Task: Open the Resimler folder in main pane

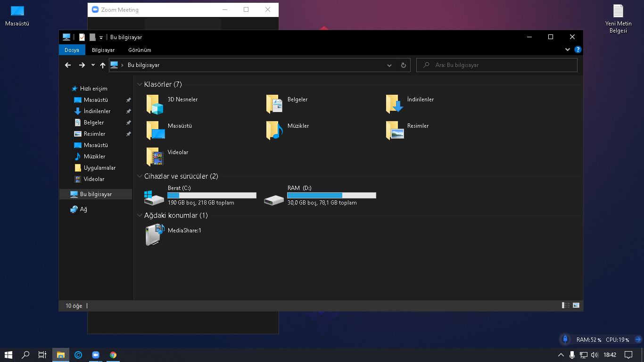Action: tap(407, 130)
